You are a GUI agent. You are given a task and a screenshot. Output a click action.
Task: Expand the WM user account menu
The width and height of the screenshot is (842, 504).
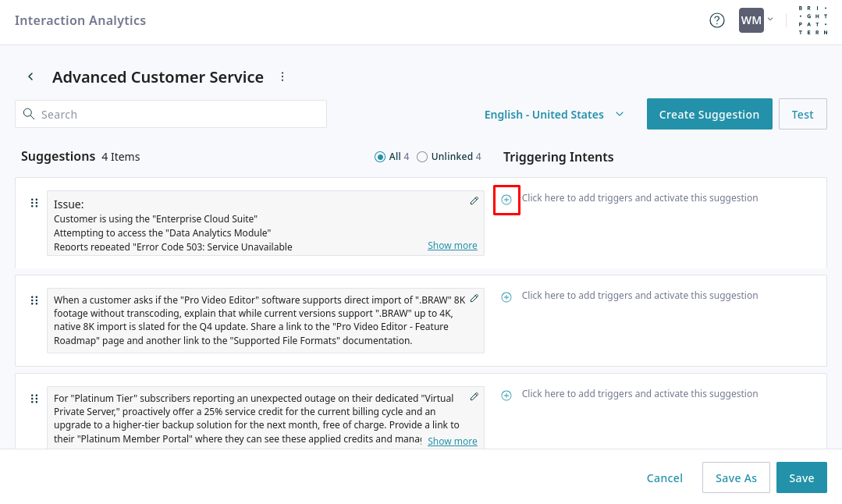[x=756, y=20]
